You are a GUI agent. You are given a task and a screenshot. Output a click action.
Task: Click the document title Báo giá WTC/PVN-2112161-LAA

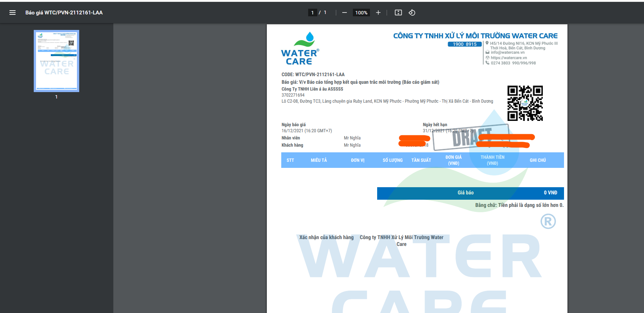tap(64, 13)
